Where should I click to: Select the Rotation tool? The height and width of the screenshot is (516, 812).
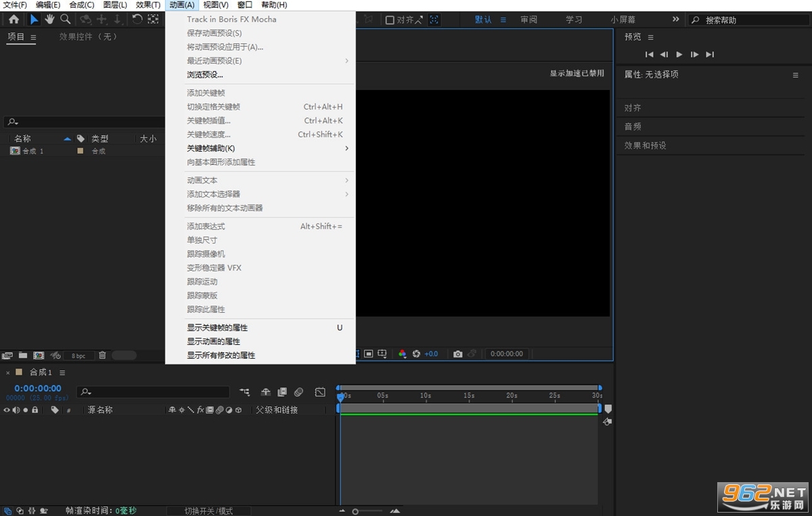tap(137, 20)
